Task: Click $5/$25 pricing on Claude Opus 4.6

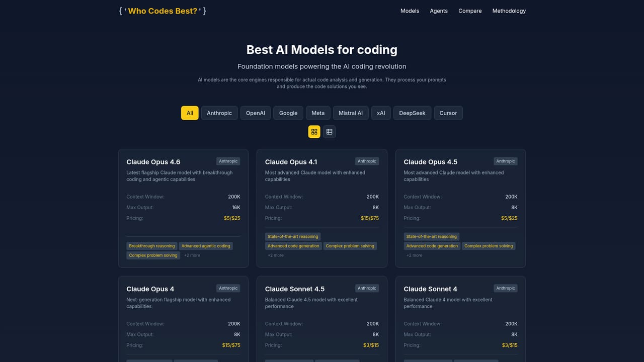Action: [x=232, y=218]
